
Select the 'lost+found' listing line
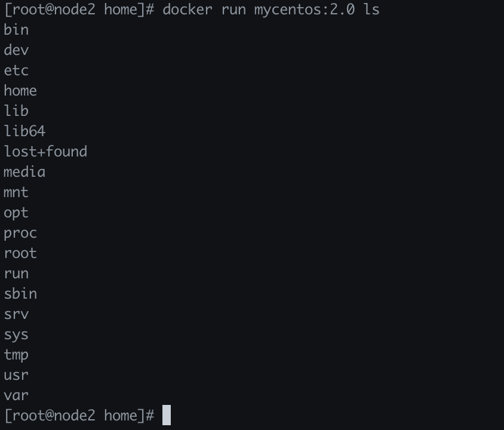point(45,152)
